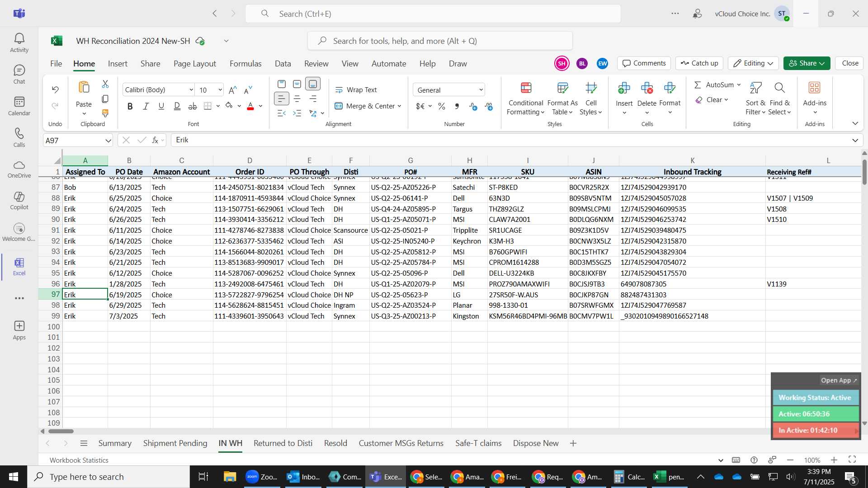The image size is (868, 488).
Task: Switch to Returned to Disti sheet
Action: pyautogui.click(x=283, y=443)
